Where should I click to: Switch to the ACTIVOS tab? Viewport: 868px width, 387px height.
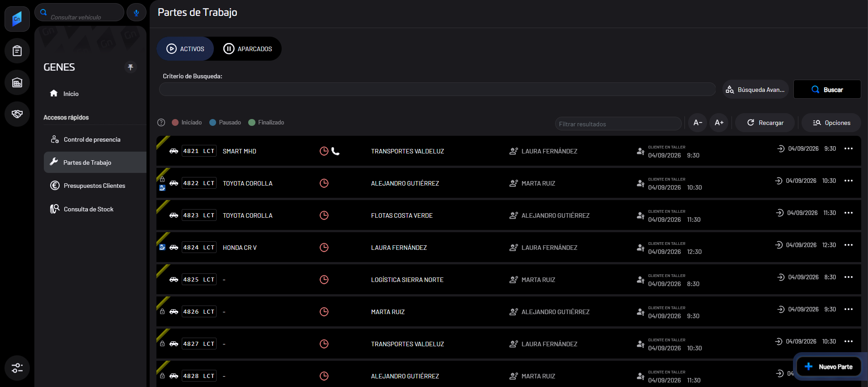185,49
